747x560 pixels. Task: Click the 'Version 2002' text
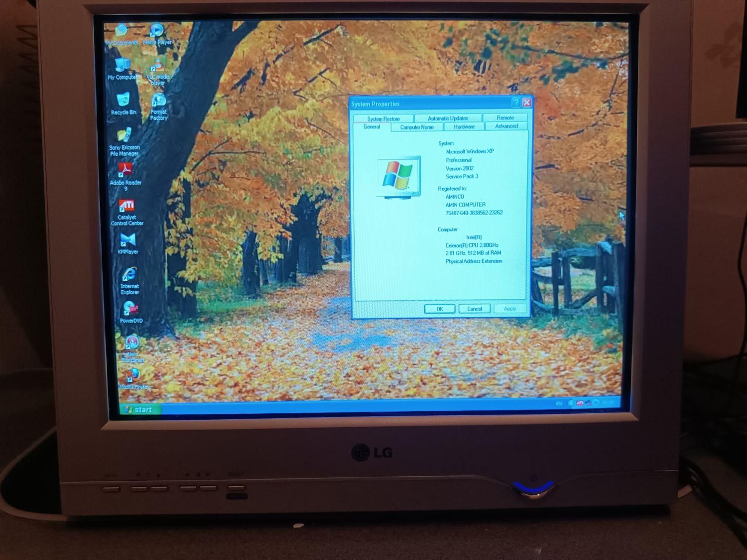point(459,168)
